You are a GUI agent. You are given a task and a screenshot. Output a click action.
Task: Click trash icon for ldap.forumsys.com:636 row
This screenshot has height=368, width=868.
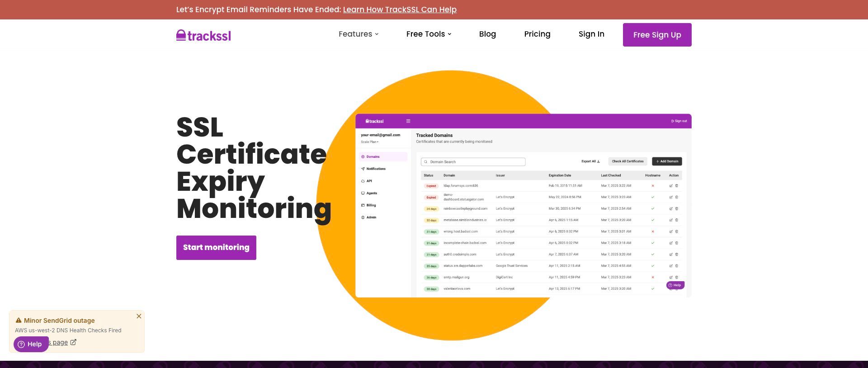tap(677, 186)
